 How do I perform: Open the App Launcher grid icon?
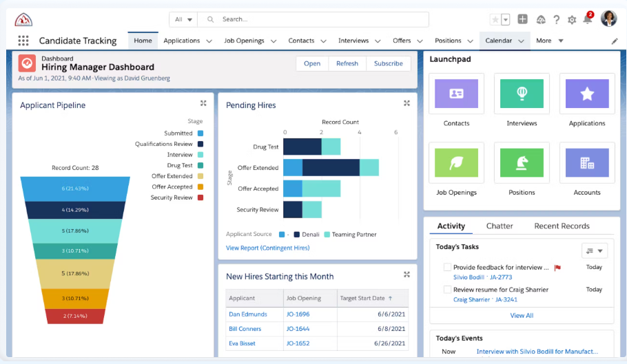[23, 41]
